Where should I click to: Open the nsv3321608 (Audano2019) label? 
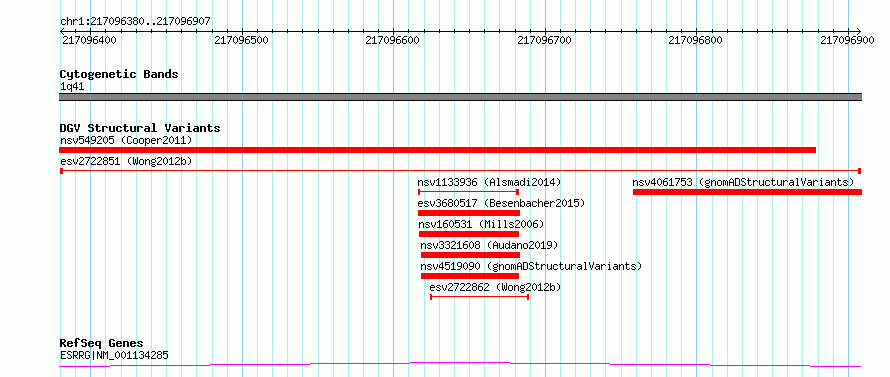489,245
